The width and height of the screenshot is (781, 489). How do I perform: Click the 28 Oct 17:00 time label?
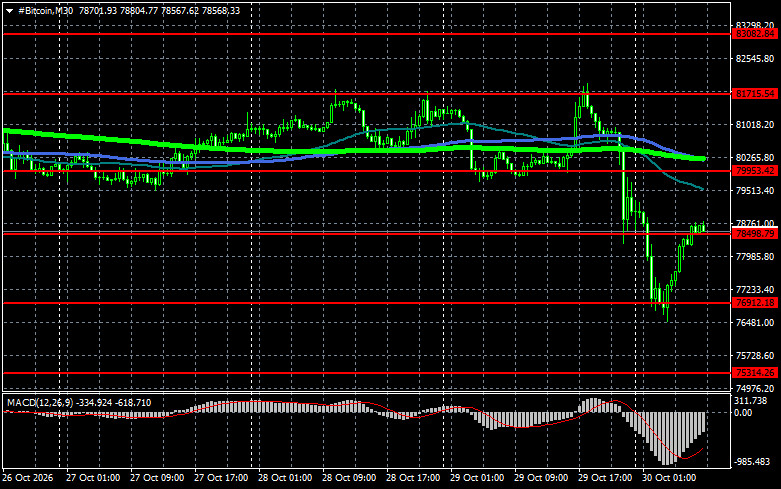[x=413, y=478]
